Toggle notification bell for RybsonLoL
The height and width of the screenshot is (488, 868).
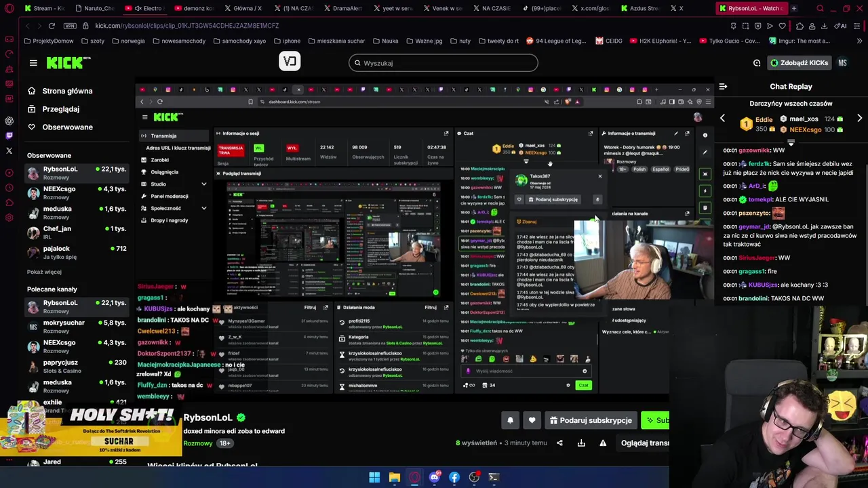510,420
